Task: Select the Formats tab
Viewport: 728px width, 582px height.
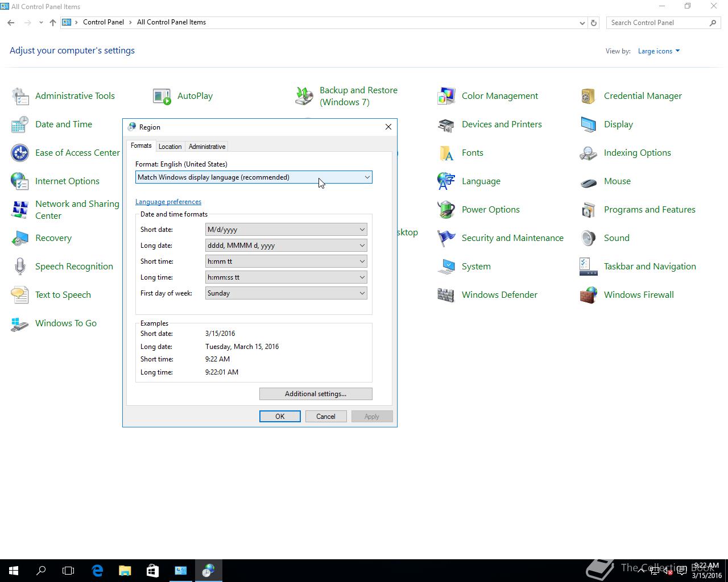Action: click(x=141, y=146)
